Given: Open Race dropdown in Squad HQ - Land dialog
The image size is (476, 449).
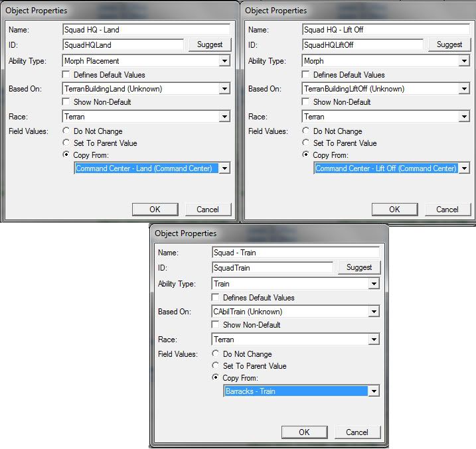Looking at the screenshot, I should pos(224,117).
